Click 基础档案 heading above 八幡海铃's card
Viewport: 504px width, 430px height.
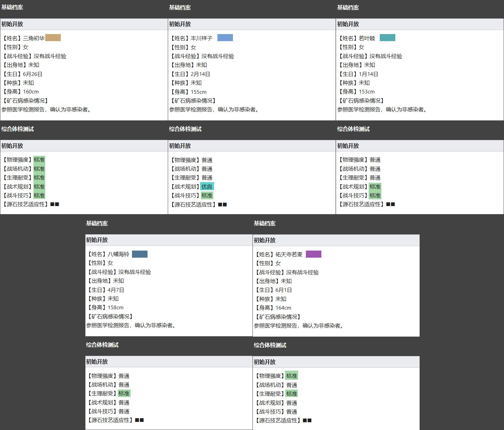coord(97,223)
